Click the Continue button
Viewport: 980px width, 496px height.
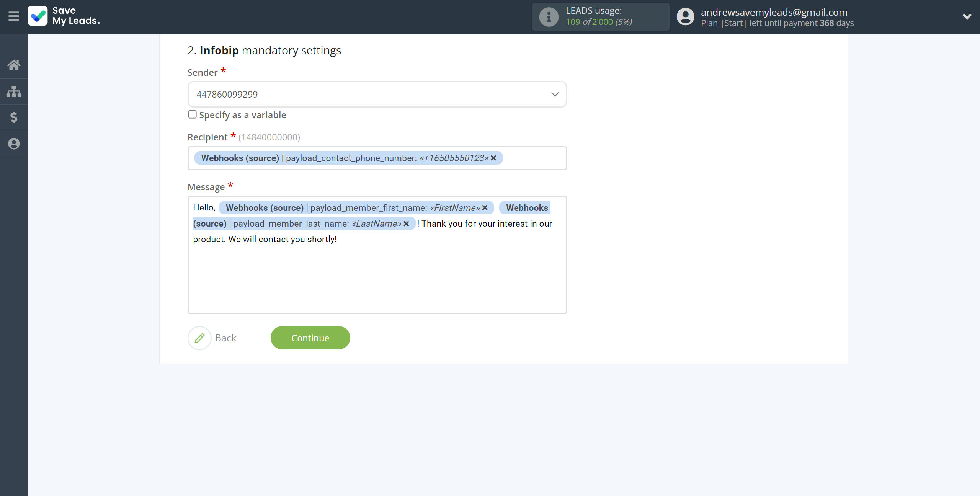pos(310,338)
